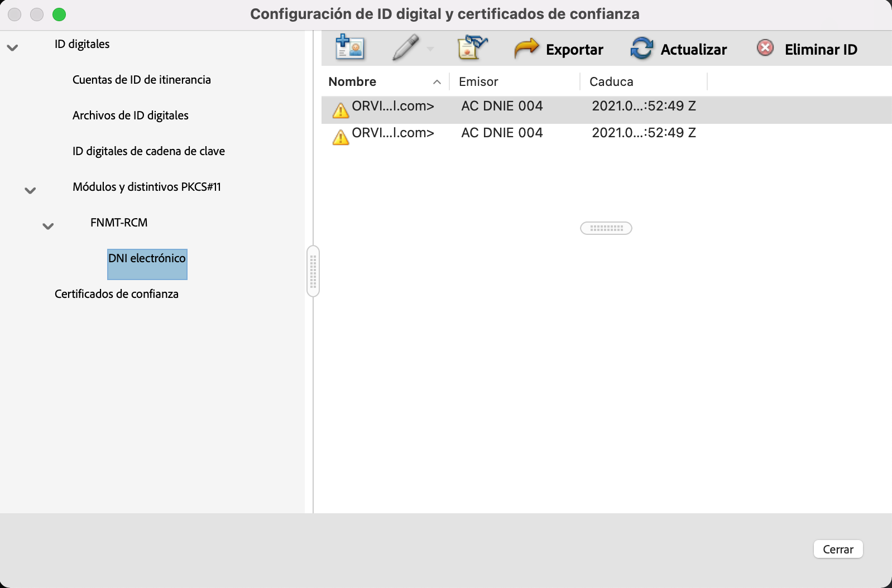Click the horizontal pane divider handle

click(606, 228)
